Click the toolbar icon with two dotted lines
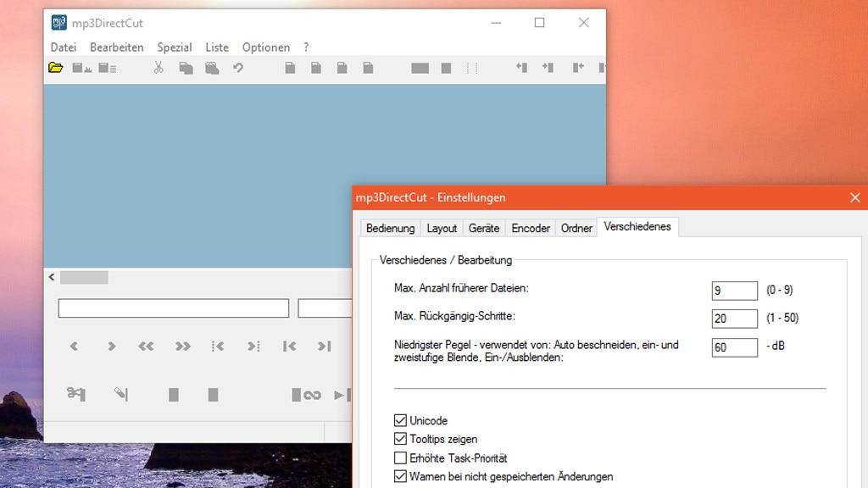The width and height of the screenshot is (868, 488). [472, 68]
